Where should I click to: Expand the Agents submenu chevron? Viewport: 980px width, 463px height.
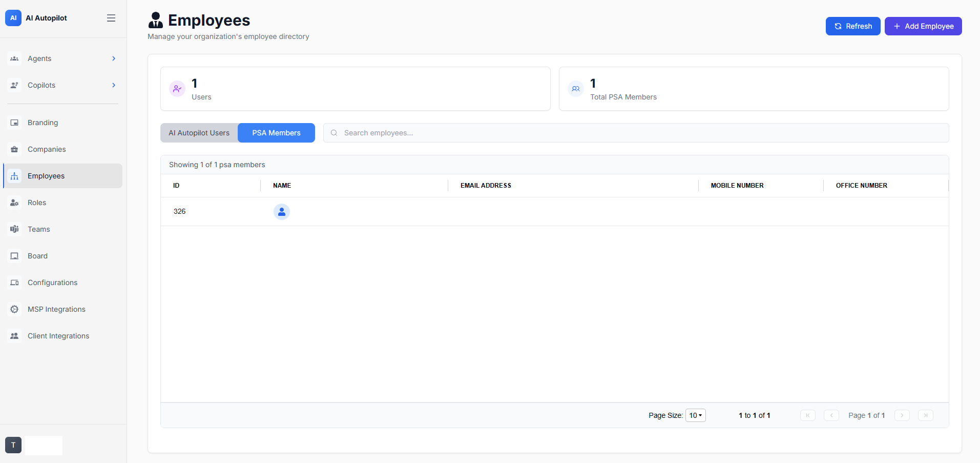[114, 58]
